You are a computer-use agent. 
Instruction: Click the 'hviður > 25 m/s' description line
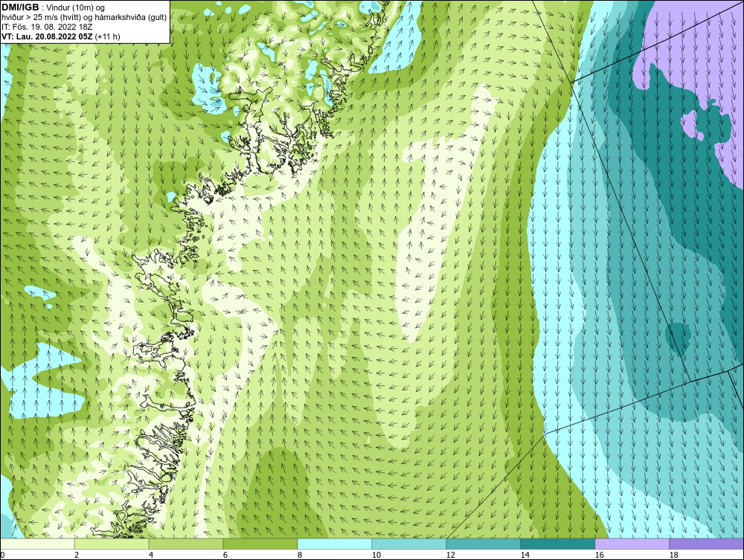coord(84,18)
